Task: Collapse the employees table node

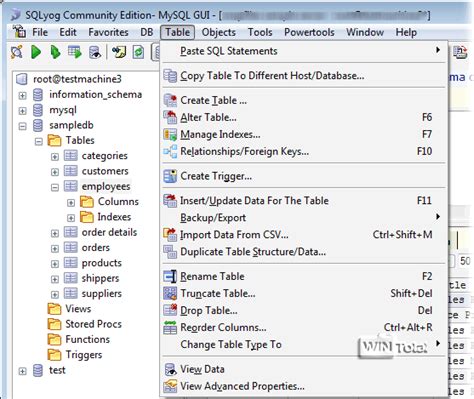Action: click(55, 187)
